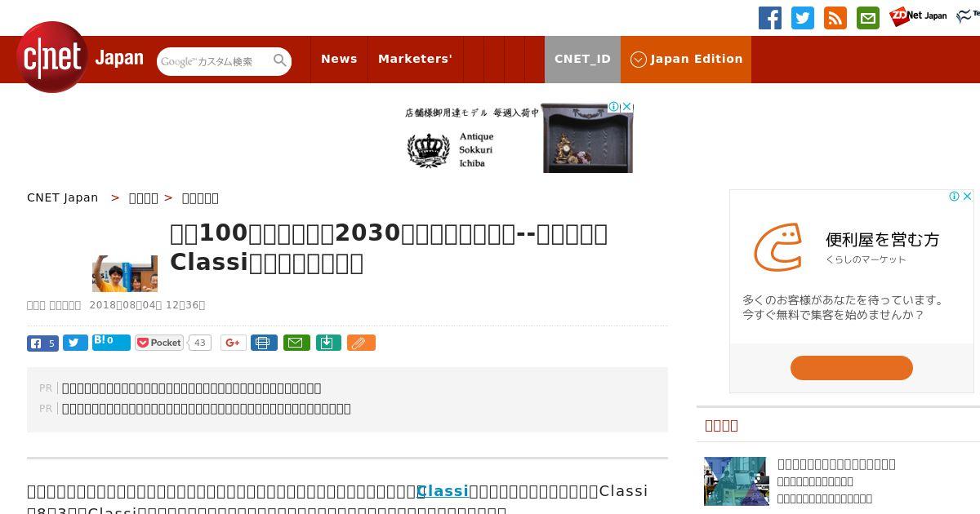Click the Pocket count 43
Screen dimensions: 980x514
point(199,343)
